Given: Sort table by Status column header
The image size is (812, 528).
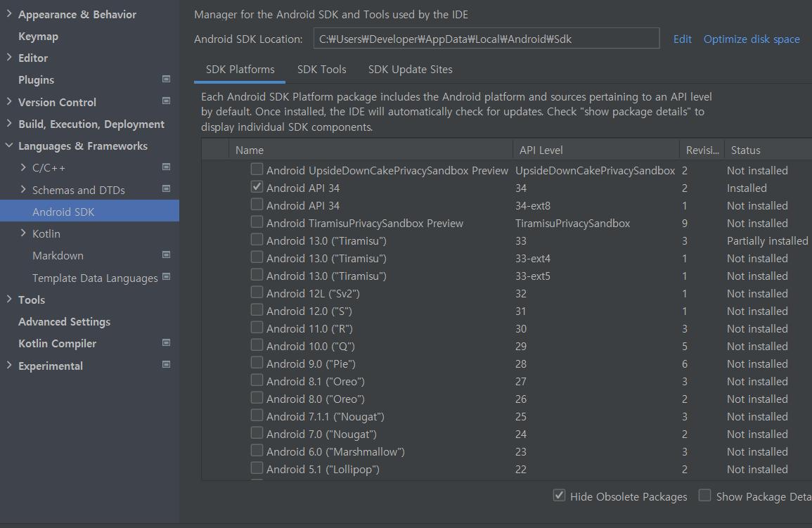Looking at the screenshot, I should 768,150.
